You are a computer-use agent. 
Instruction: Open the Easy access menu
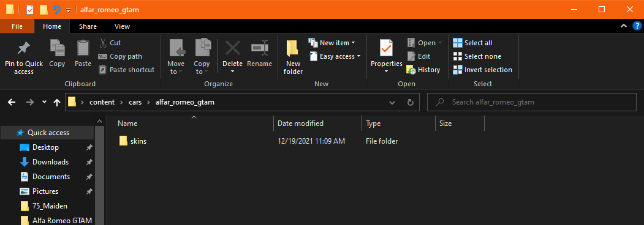tap(335, 56)
